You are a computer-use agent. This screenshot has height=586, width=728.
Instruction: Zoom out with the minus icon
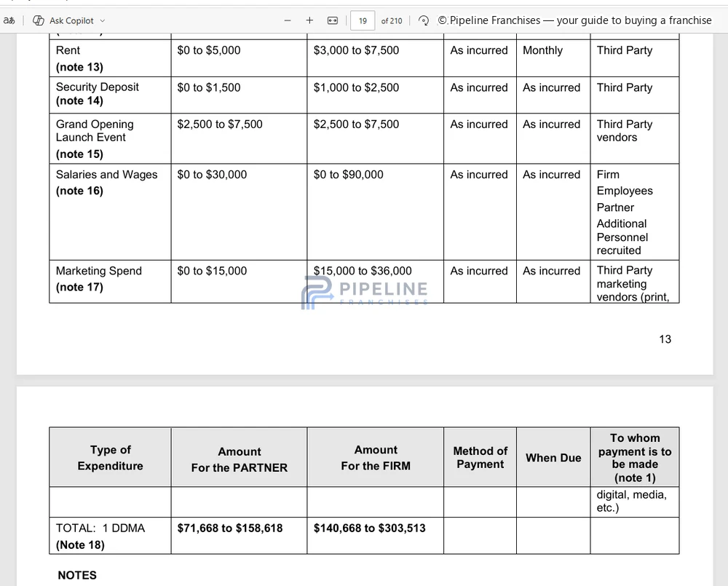[x=288, y=20]
